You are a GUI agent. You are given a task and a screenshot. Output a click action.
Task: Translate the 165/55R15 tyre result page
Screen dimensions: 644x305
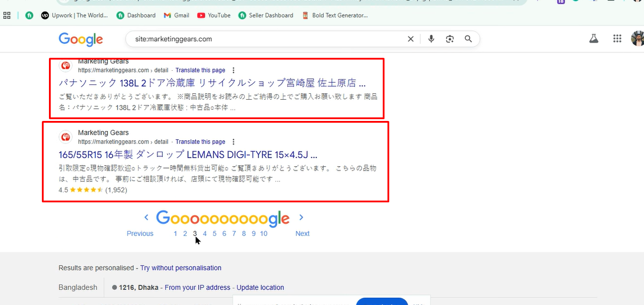click(201, 142)
